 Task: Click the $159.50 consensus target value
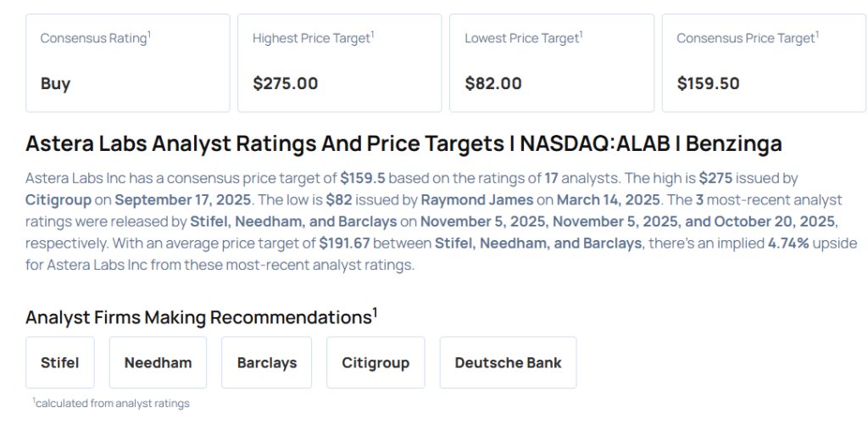tap(709, 83)
